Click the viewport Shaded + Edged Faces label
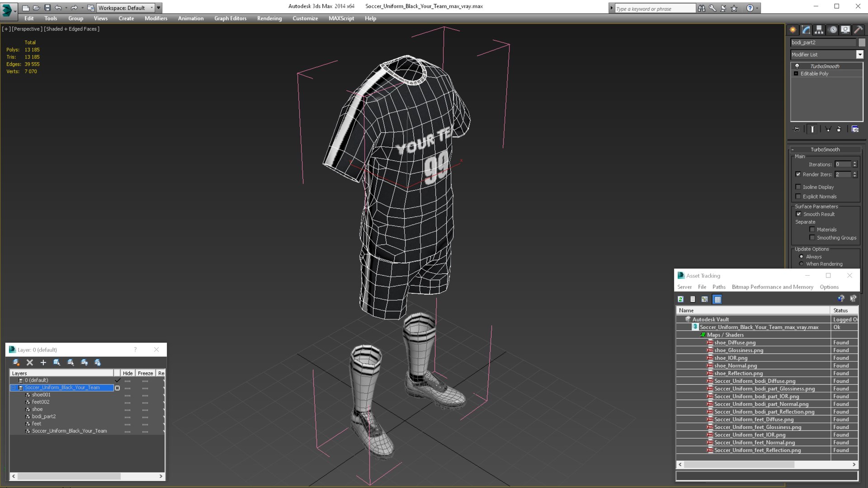The width and height of the screenshot is (868, 488). [72, 29]
